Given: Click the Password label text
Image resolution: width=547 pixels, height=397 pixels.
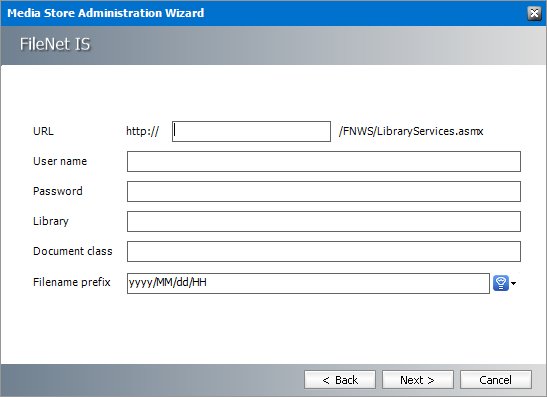Looking at the screenshot, I should tap(58, 191).
